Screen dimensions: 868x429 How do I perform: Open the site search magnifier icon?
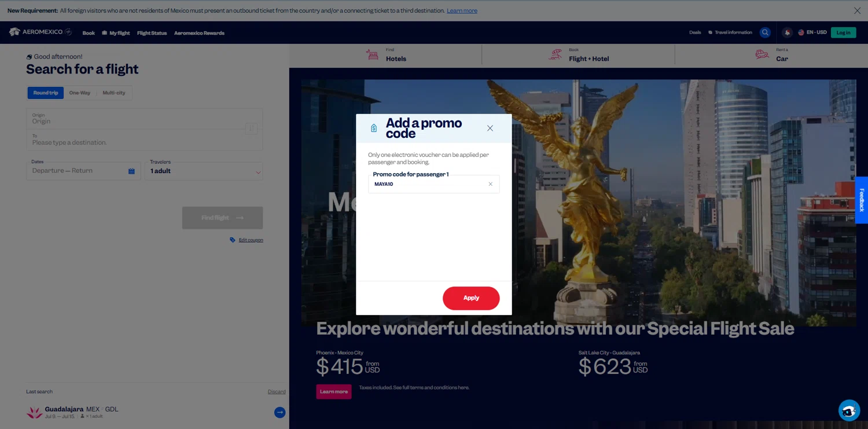coord(765,32)
